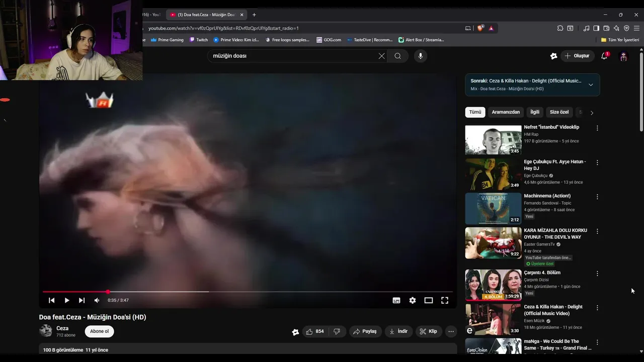Click the address bar URL
The image size is (644, 362).
[223, 28]
